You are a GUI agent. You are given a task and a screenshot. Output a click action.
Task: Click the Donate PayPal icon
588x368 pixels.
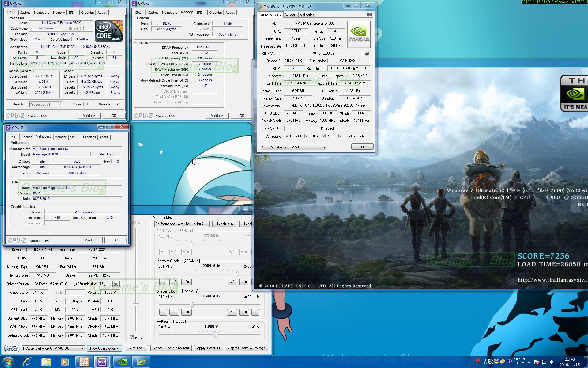point(12,348)
